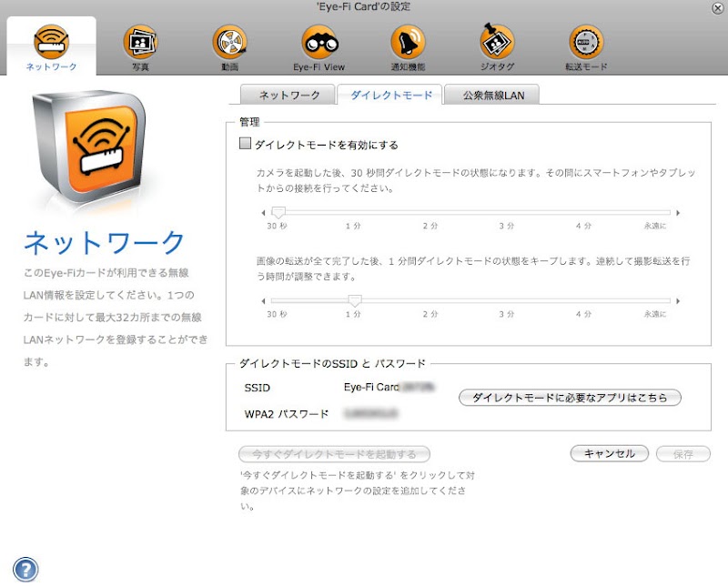Switch to the 公衆無線LAN tab
This screenshot has height=587, width=728.
tap(492, 95)
